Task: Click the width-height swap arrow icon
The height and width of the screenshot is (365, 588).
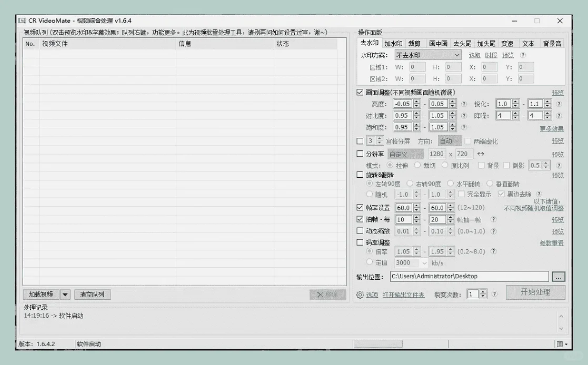Action: pos(481,154)
